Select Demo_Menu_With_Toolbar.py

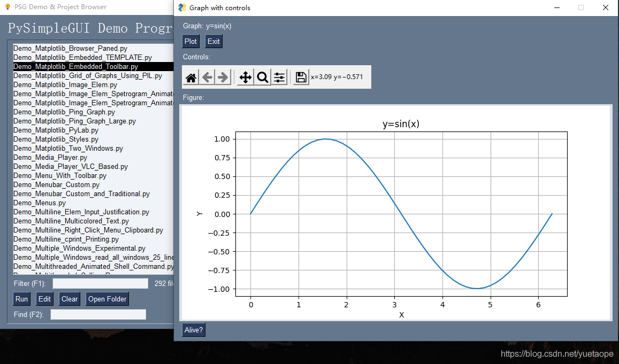(93, 175)
